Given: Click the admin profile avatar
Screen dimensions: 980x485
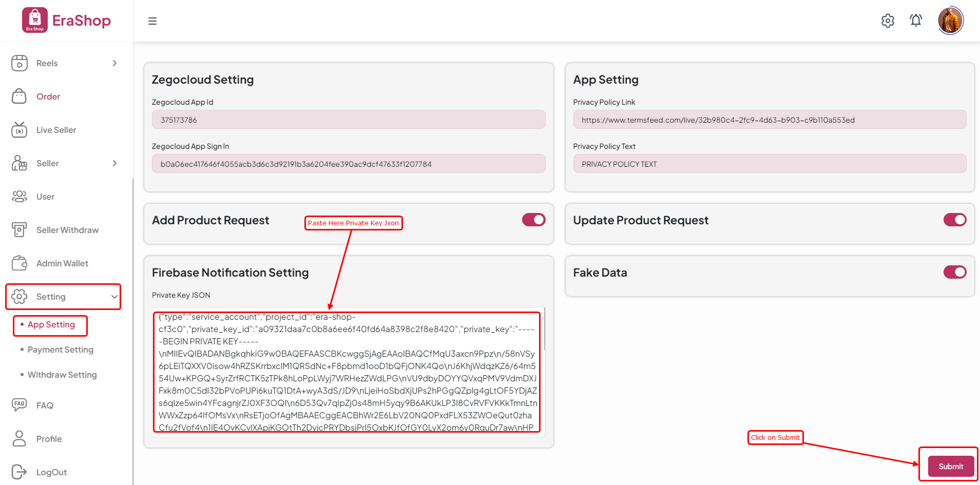Looking at the screenshot, I should tap(950, 21).
